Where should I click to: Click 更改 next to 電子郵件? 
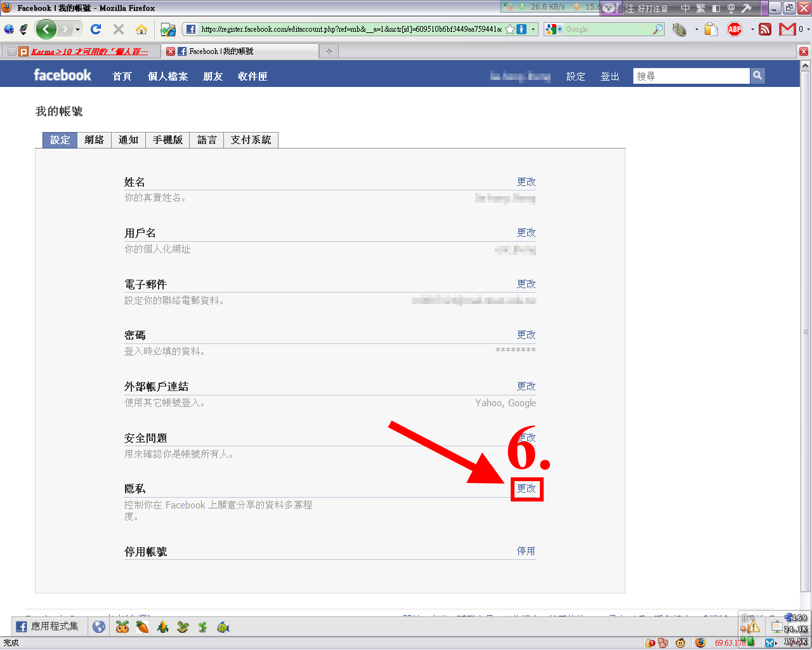526,284
